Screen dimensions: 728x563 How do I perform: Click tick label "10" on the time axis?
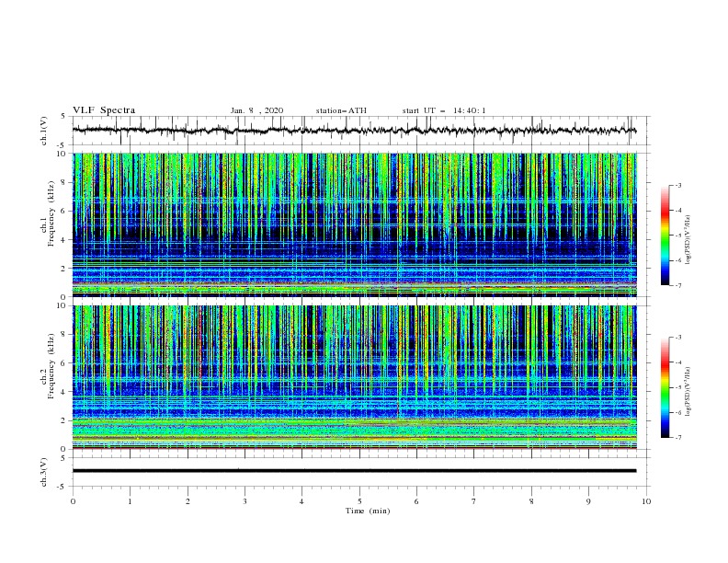coord(646,501)
